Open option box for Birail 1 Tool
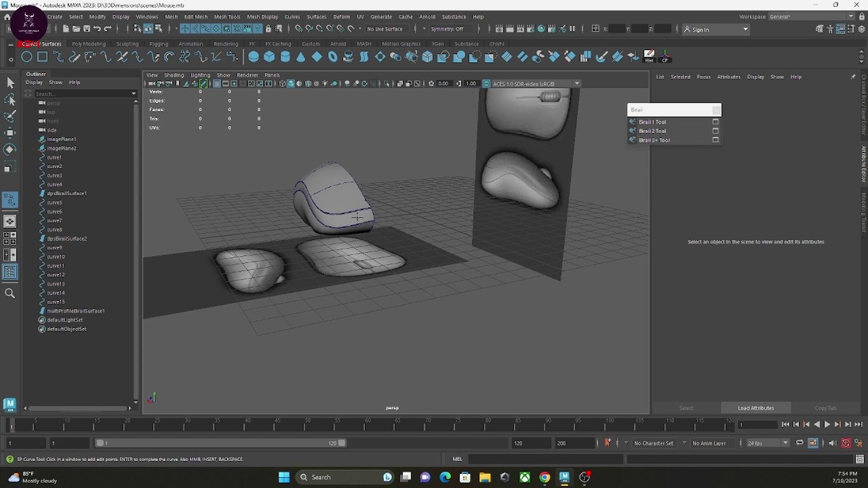 715,122
